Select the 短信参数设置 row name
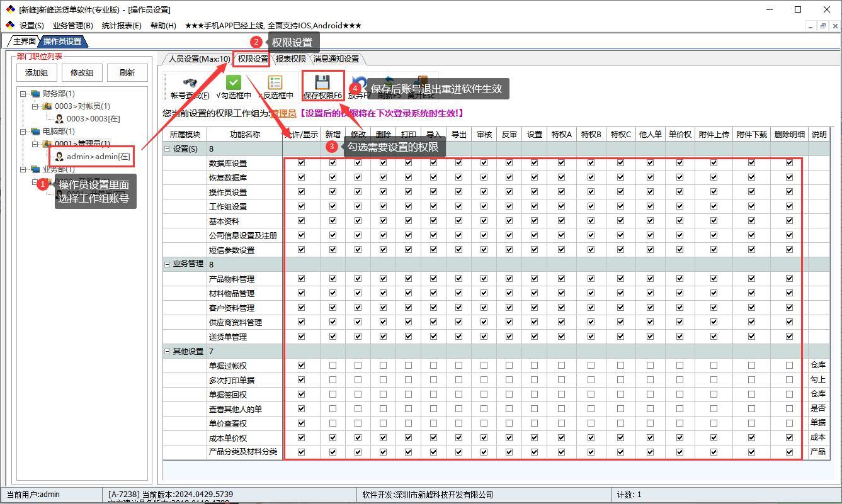The height and width of the screenshot is (504, 842). coord(232,250)
